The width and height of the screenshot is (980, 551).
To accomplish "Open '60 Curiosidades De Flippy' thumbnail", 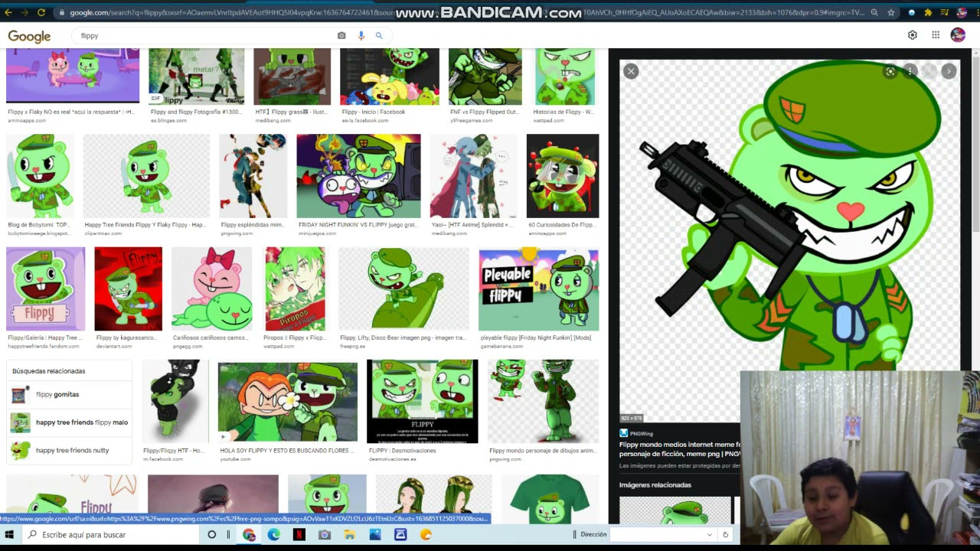I will [563, 176].
